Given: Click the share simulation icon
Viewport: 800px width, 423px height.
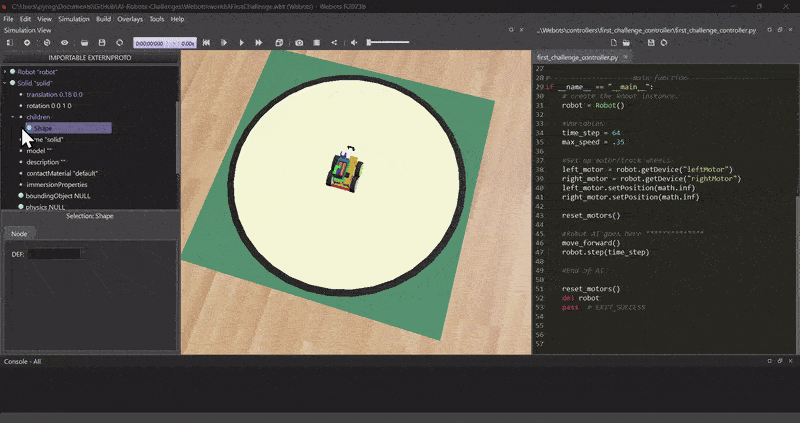Looking at the screenshot, I should point(334,43).
